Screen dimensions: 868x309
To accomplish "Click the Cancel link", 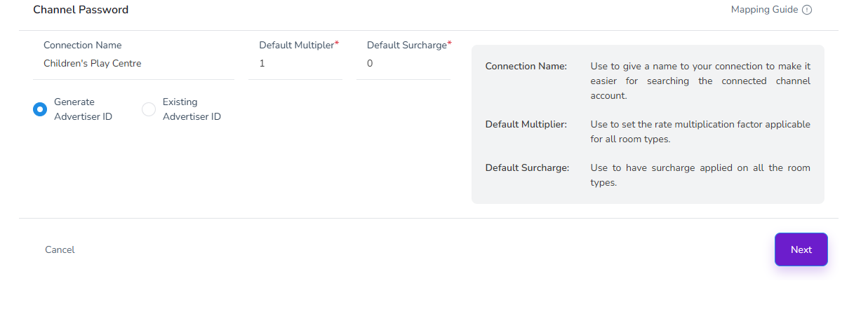I will pyautogui.click(x=60, y=249).
